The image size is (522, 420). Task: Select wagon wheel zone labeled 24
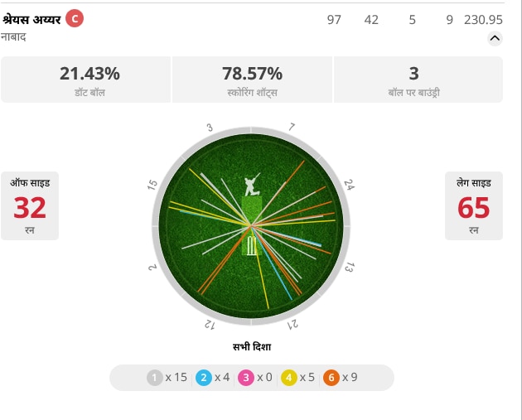click(349, 185)
